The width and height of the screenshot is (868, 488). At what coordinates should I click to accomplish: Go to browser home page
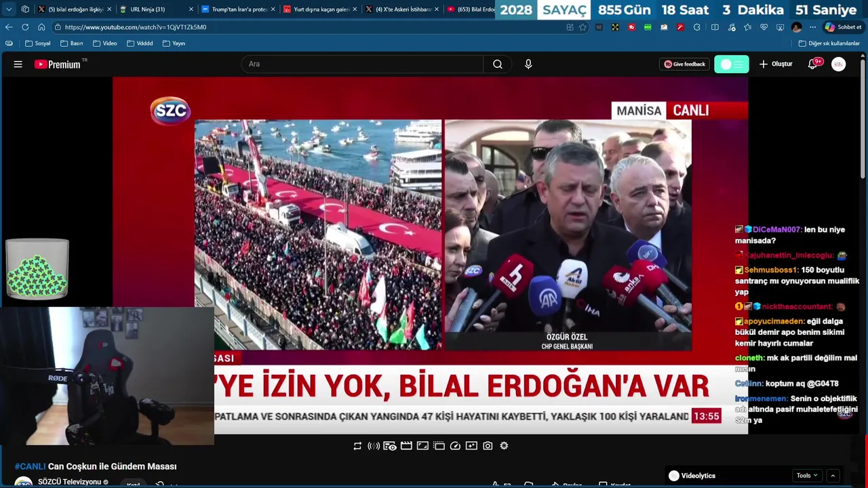point(41,27)
